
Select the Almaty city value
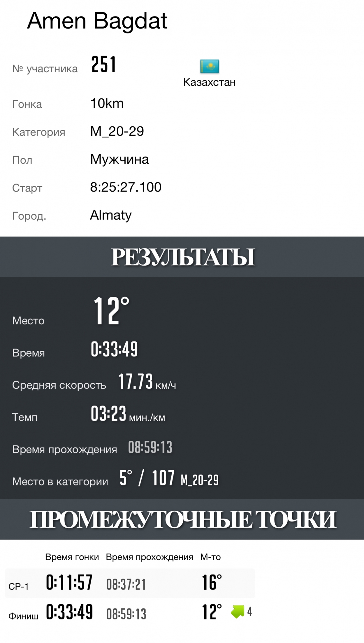click(x=111, y=215)
